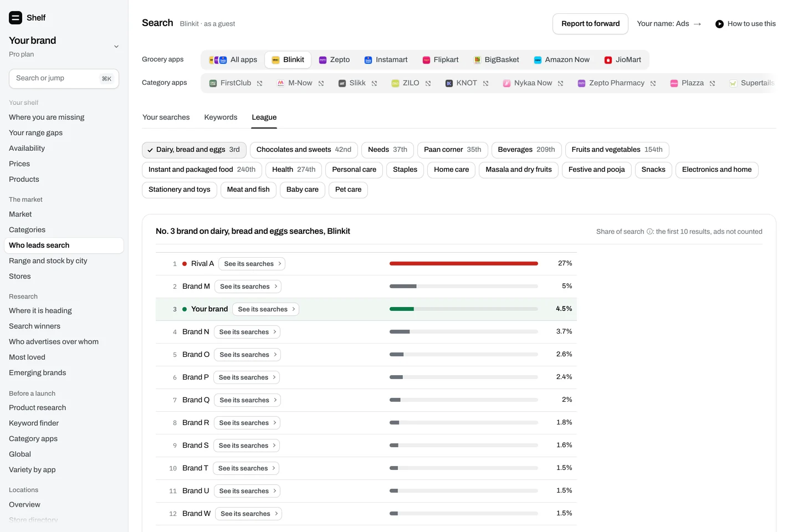Switch to the Keywords tab
Viewport: 798px width, 532px height.
(221, 117)
